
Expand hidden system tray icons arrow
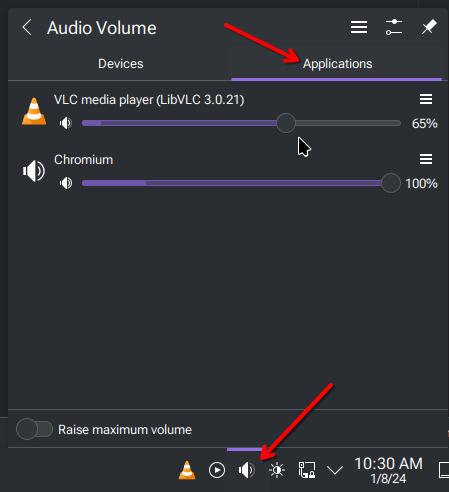coord(335,470)
